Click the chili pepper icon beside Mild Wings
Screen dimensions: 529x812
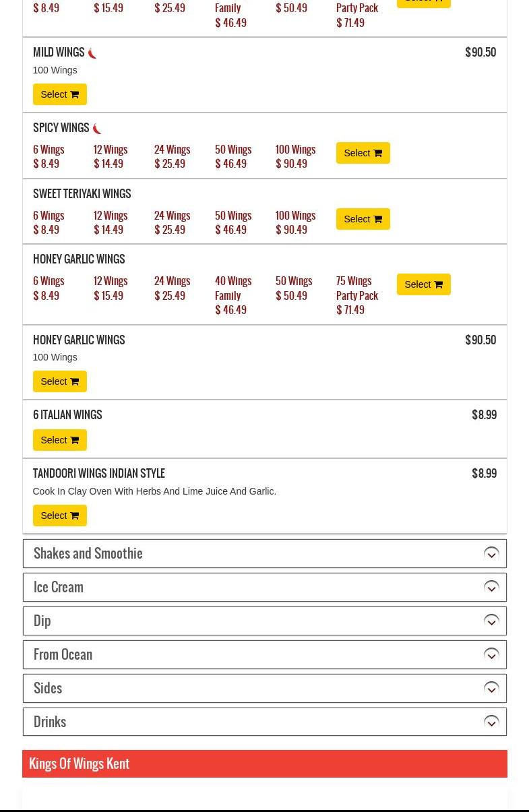[x=92, y=53]
